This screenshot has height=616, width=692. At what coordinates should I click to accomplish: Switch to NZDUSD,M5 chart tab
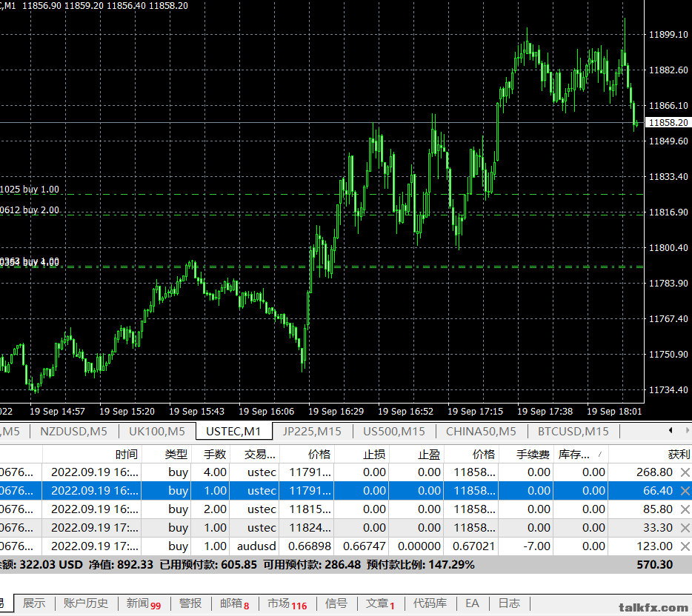[x=73, y=431]
